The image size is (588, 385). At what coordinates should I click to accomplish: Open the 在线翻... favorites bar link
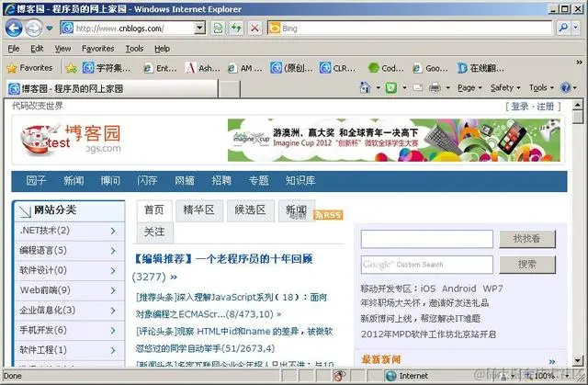coord(481,68)
